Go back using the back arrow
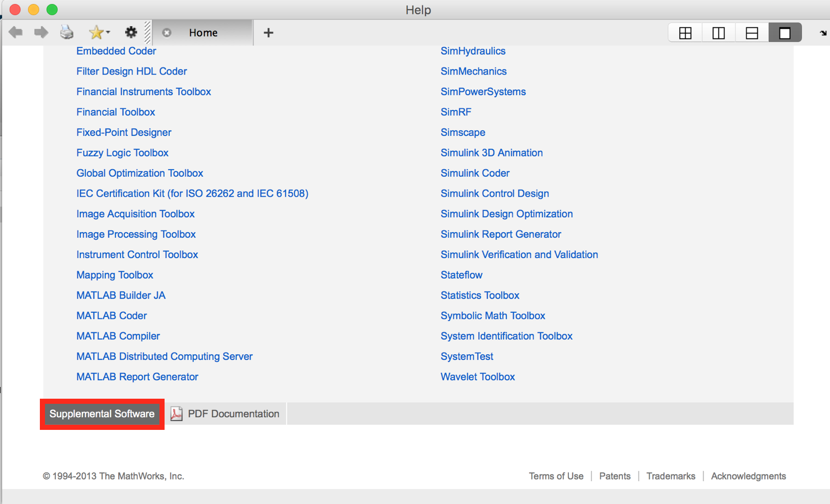Viewport: 830px width, 504px height. (16, 33)
